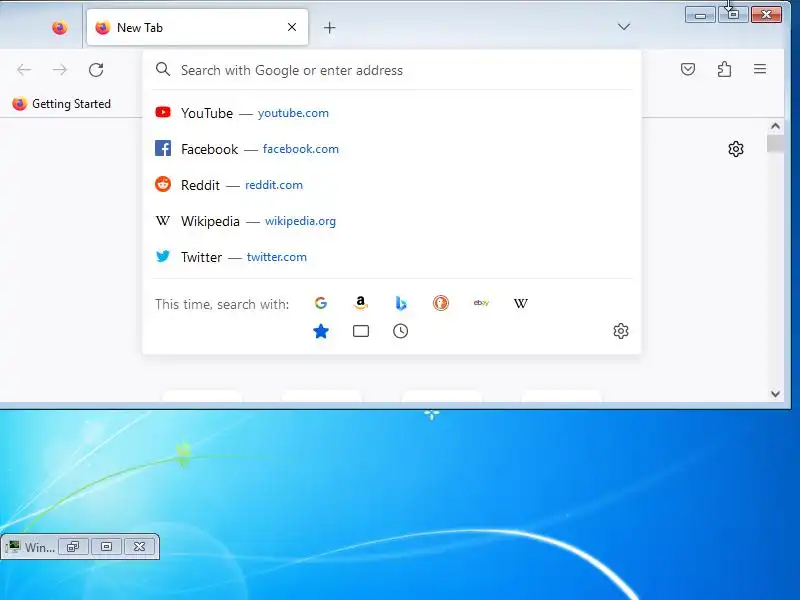Search this time with Google
This screenshot has width=800, height=600.
point(321,303)
